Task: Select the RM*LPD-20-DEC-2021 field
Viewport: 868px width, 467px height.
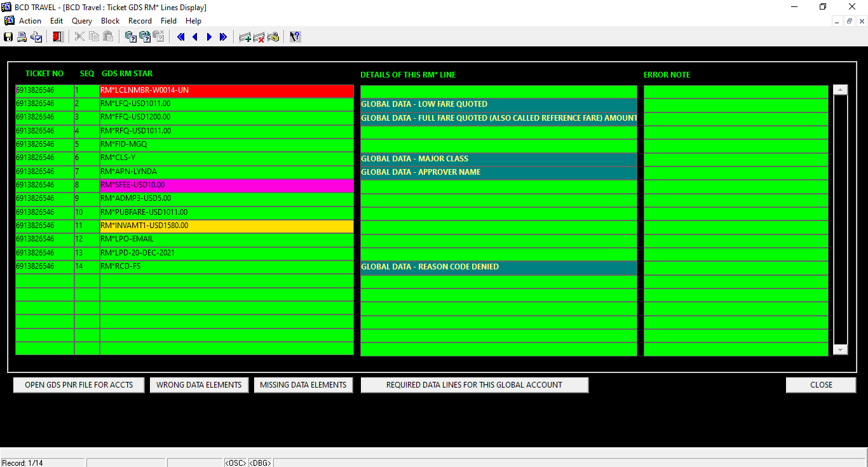Action: click(x=226, y=254)
